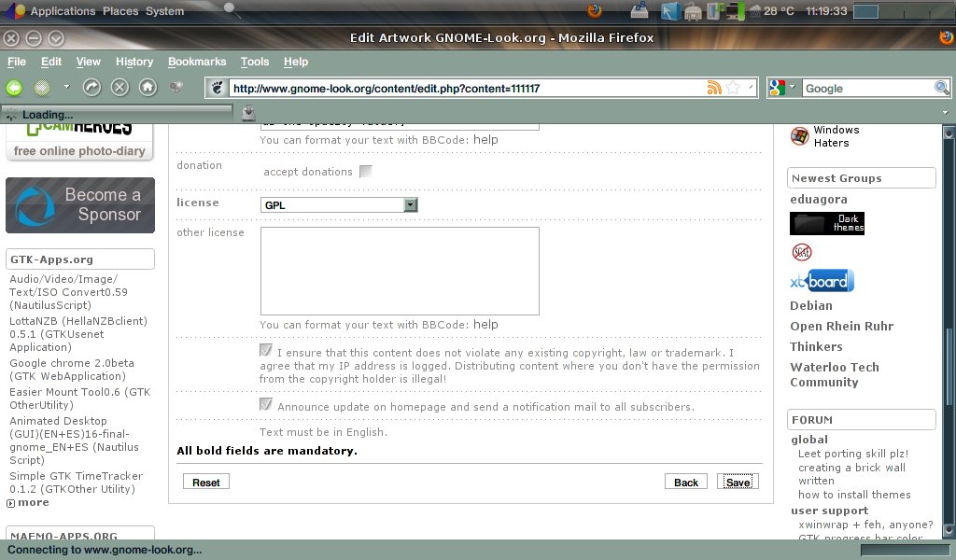
Task: Click the workspace switcher in top panel
Action: [904, 11]
